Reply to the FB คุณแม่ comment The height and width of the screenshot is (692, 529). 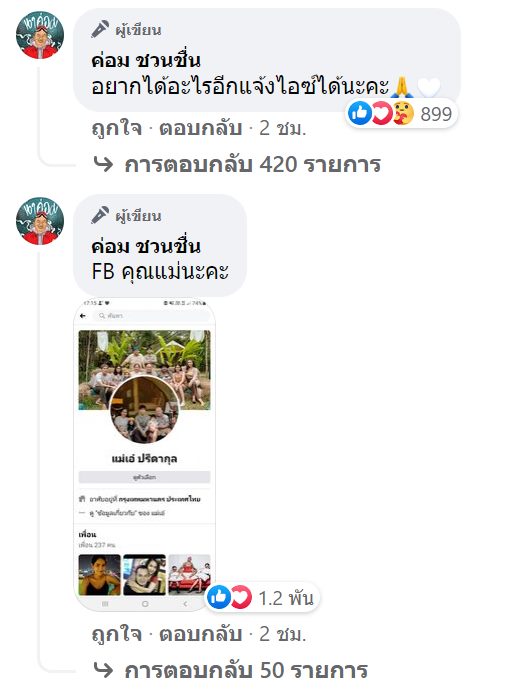[x=200, y=634]
